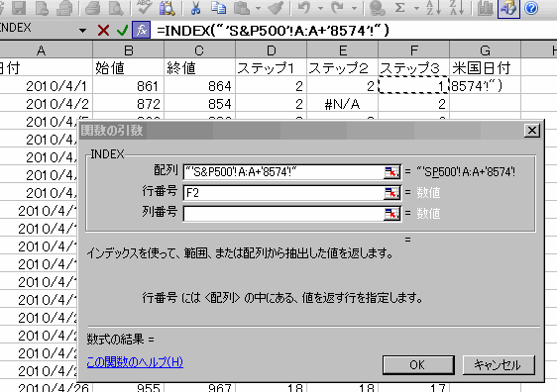Screen dimensions: 557x392
Task: Select the cell showing date 2010/4/1
Action: 47,86
